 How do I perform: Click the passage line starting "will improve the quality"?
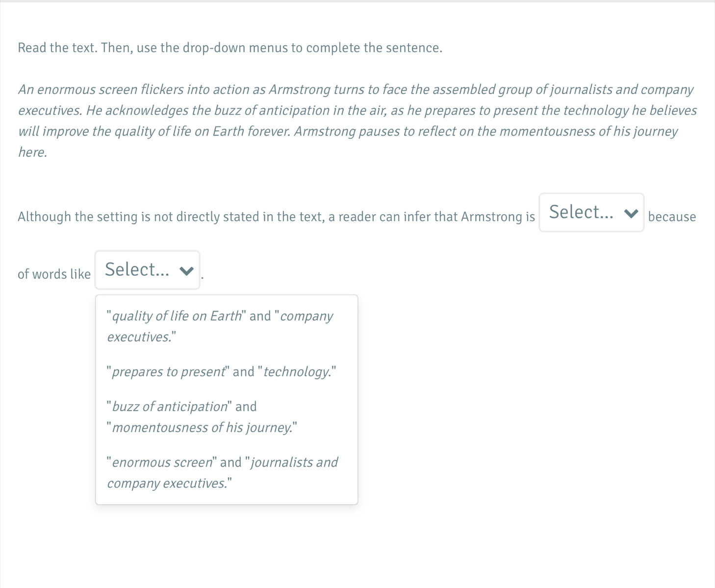click(348, 132)
